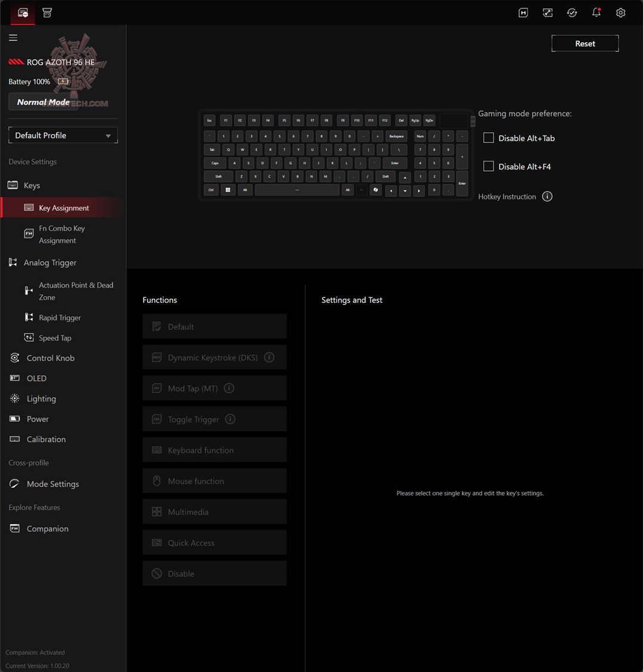Select the numpad Enter key on diagram
The height and width of the screenshot is (672, 643).
(x=462, y=183)
